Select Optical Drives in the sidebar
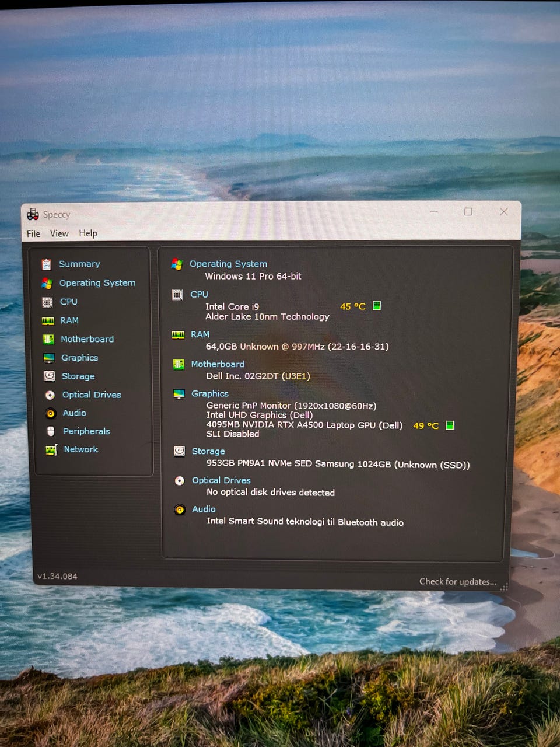Screen dimensions: 560x747 pyautogui.click(x=92, y=395)
